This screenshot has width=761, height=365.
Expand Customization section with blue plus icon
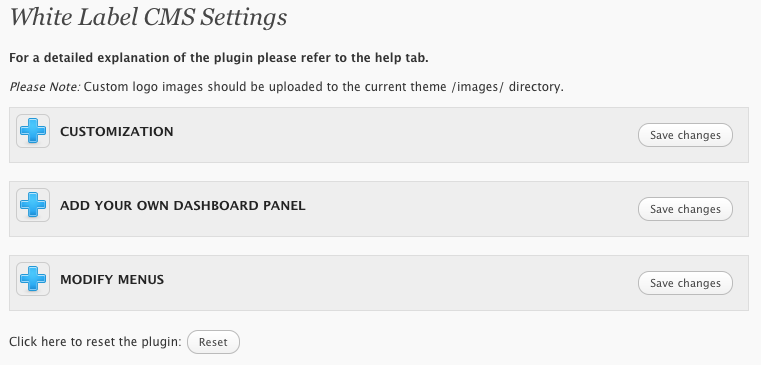[x=33, y=131]
